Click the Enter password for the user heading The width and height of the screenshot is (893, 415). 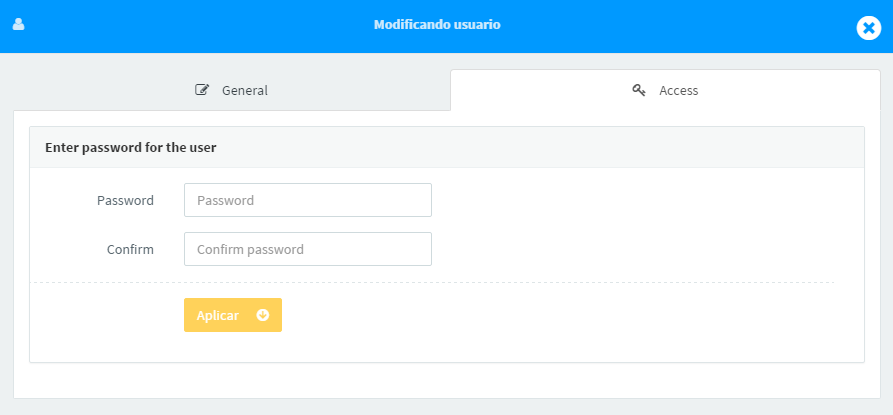tap(130, 147)
